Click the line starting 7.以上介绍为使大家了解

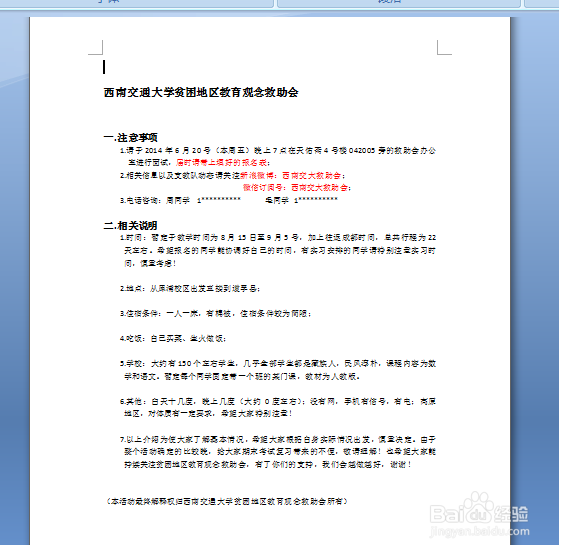coord(278,440)
